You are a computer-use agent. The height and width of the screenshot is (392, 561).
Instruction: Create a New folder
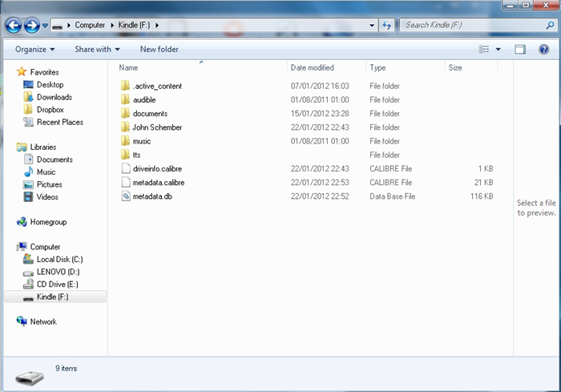159,50
